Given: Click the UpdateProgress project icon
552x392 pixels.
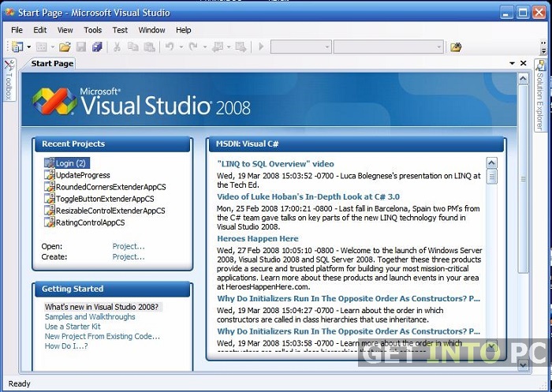Looking at the screenshot, I should pos(49,174).
